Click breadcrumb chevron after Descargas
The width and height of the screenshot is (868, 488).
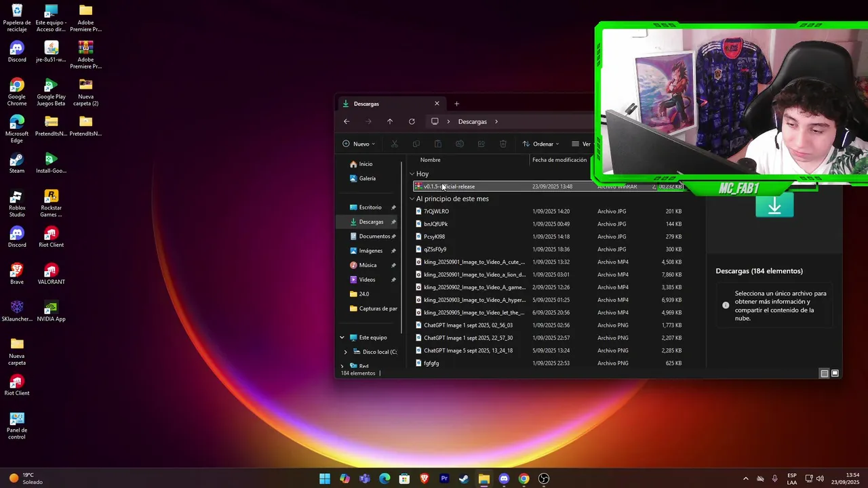coord(496,121)
